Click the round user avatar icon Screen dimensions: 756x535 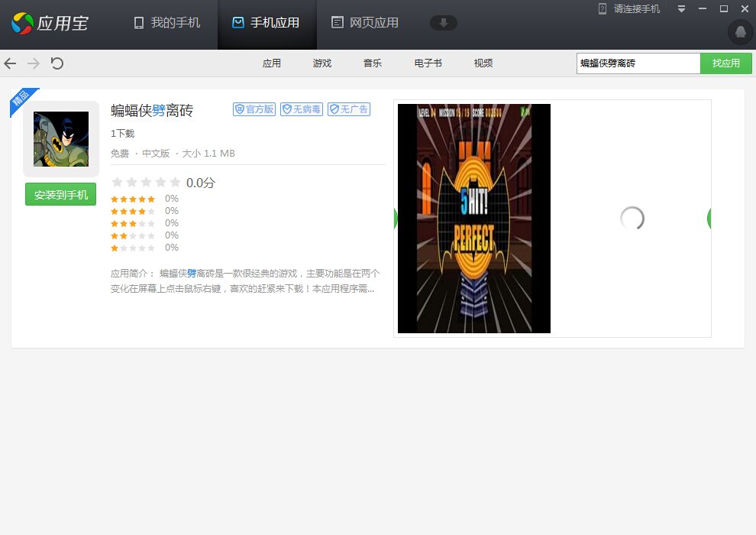[740, 32]
